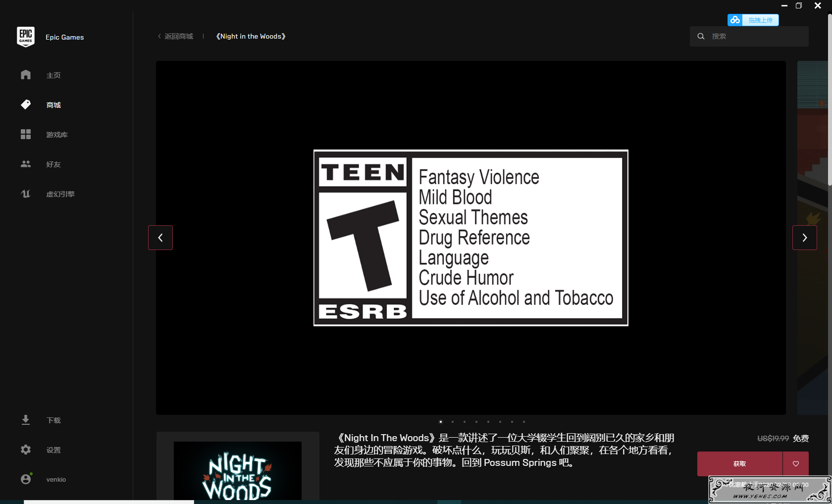Select the 商城 store tag icon

26,104
